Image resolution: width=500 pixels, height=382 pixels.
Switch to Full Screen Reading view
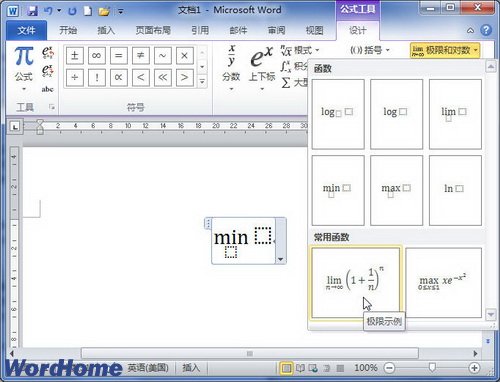coord(300,368)
